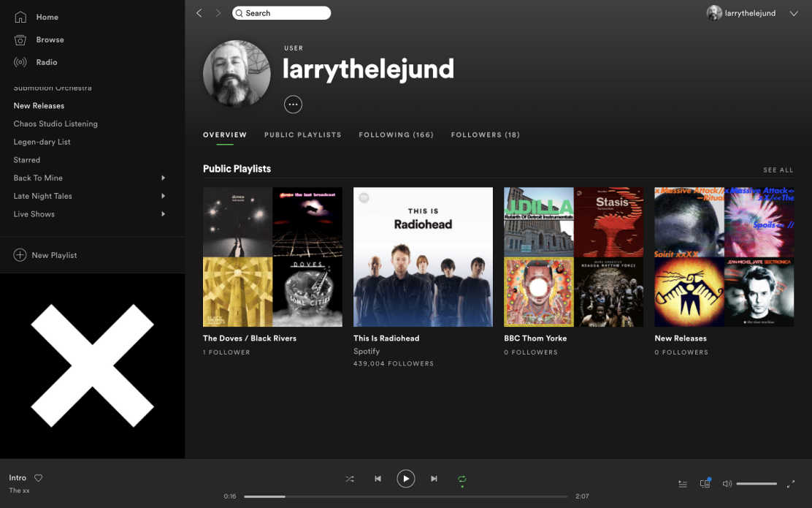Open the three-dot profile options menu
The image size is (812, 508).
click(x=293, y=105)
